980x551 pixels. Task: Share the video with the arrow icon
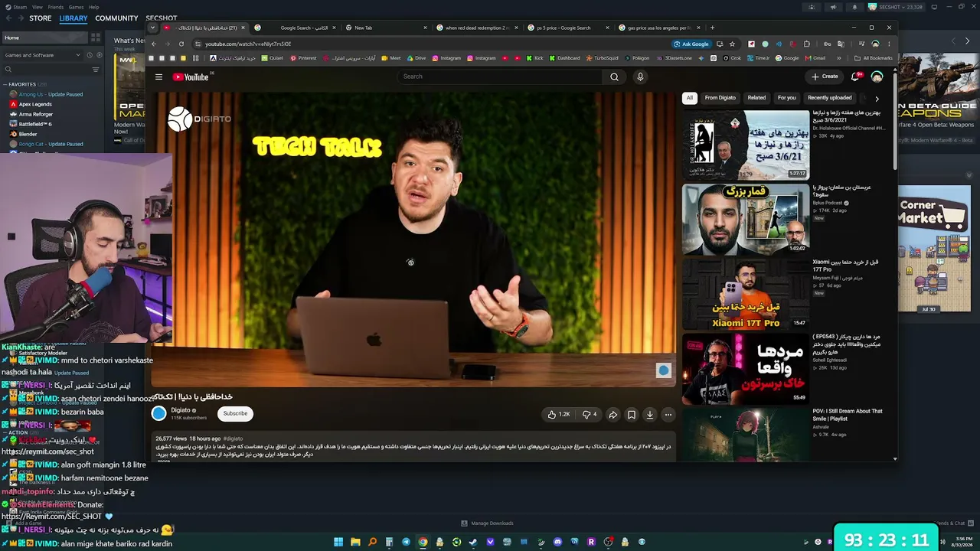612,414
